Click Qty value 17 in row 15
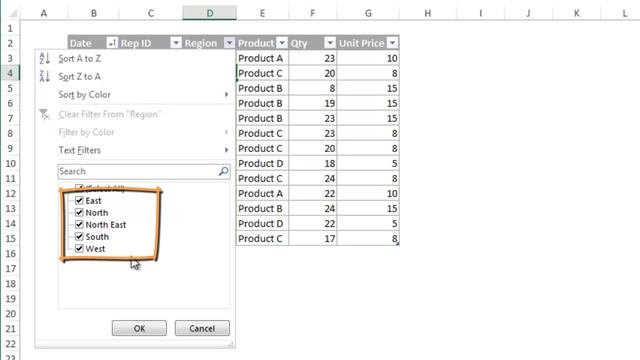The image size is (640, 360). pyautogui.click(x=313, y=238)
